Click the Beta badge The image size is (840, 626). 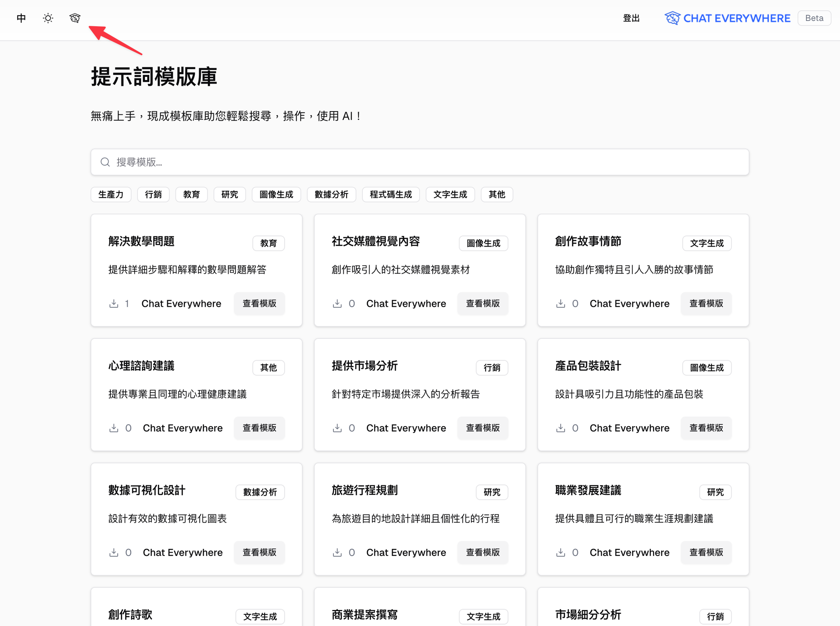pos(814,18)
